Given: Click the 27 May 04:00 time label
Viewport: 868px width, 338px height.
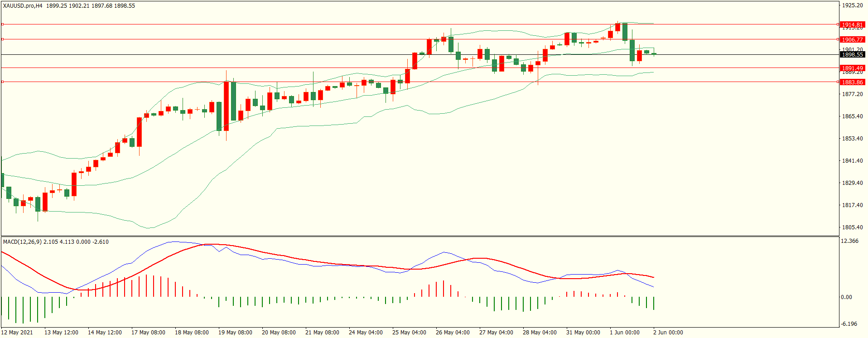Looking at the screenshot, I should pyautogui.click(x=496, y=333).
